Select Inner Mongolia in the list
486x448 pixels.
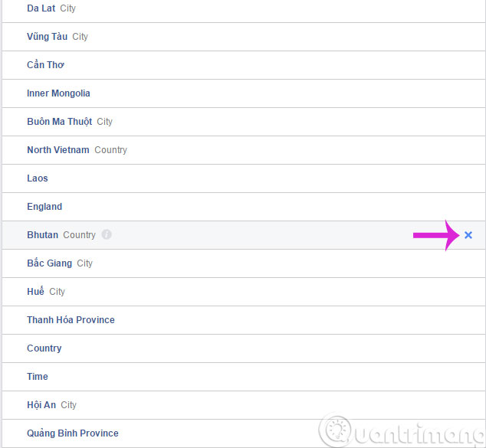tap(58, 93)
